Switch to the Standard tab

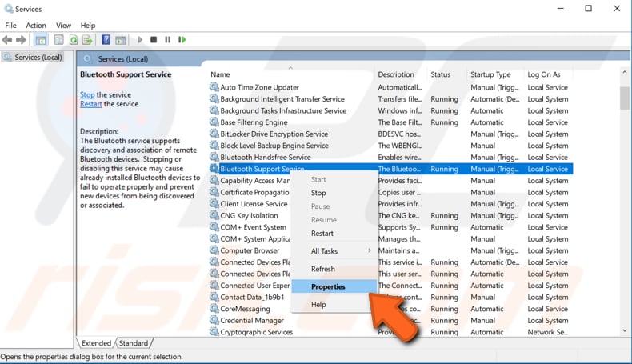[x=134, y=343]
